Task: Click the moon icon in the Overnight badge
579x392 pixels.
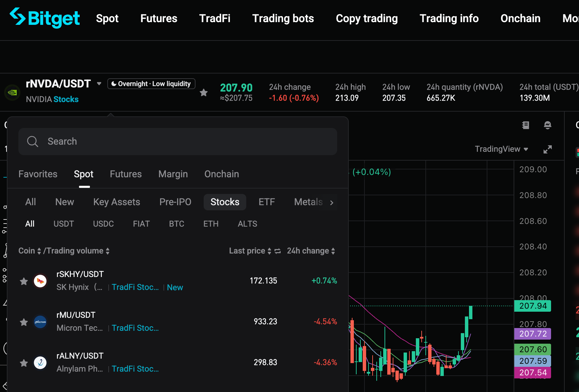Action: pyautogui.click(x=114, y=84)
